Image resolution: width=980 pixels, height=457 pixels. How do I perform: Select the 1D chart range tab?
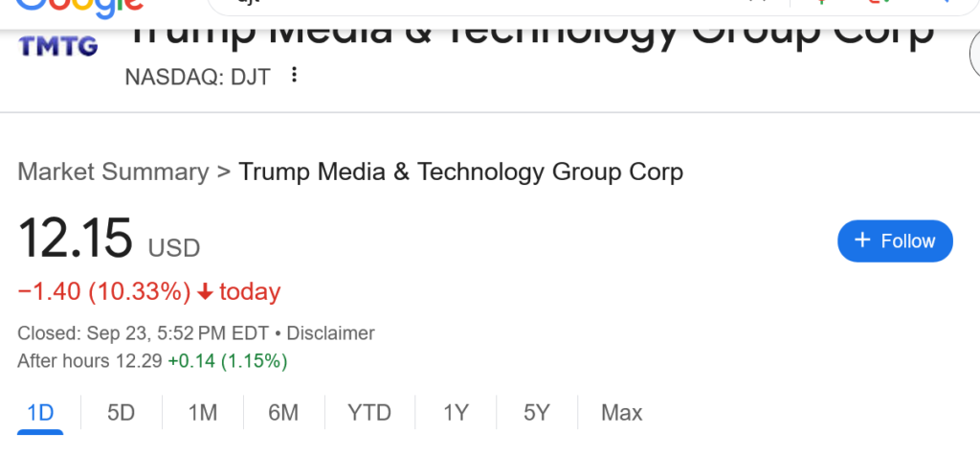tap(40, 413)
